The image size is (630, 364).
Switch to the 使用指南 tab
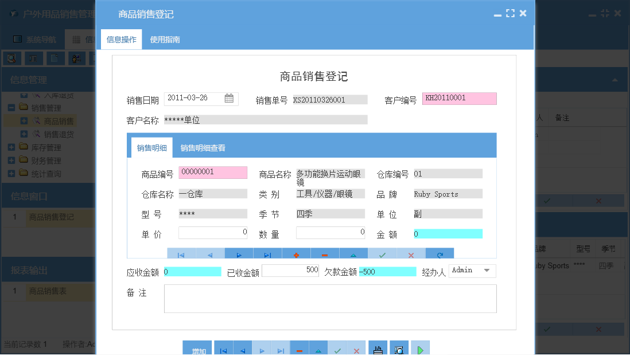click(165, 40)
